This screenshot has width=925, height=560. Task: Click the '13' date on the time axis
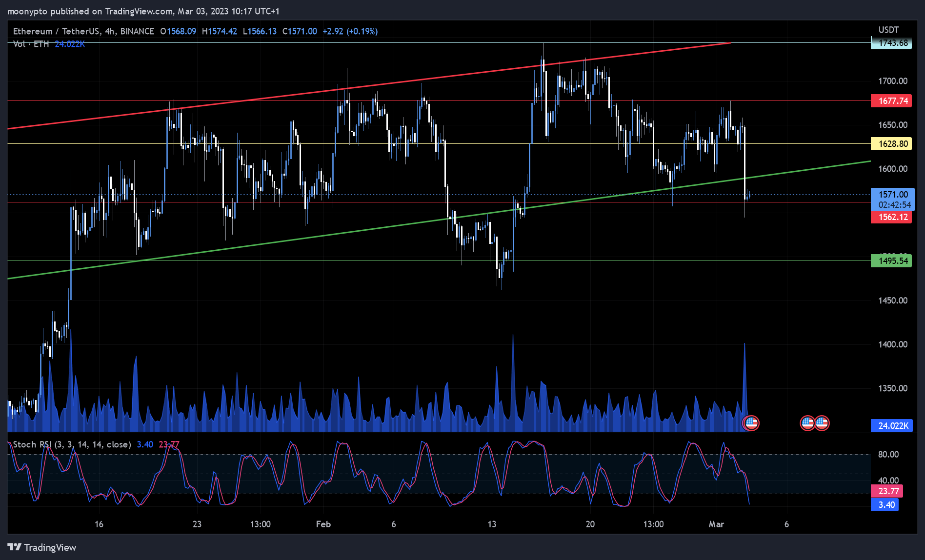click(x=492, y=524)
